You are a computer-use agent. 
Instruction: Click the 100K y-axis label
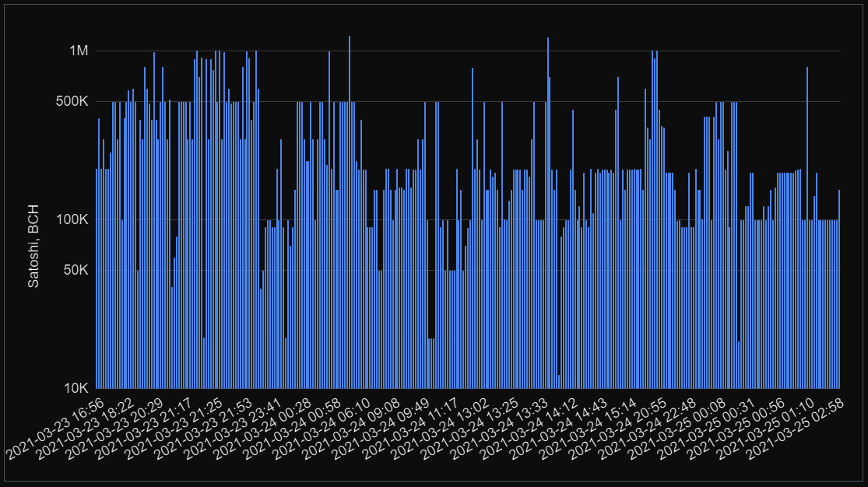72,219
